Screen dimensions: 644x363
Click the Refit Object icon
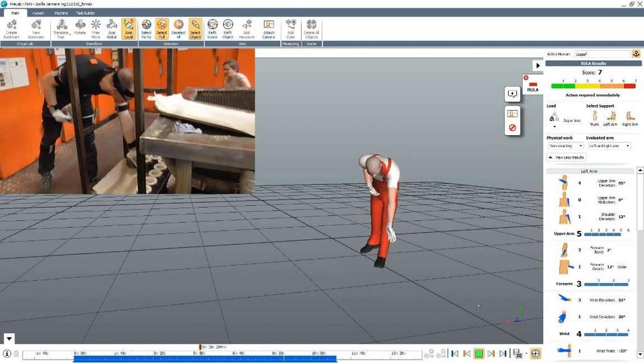point(228,29)
